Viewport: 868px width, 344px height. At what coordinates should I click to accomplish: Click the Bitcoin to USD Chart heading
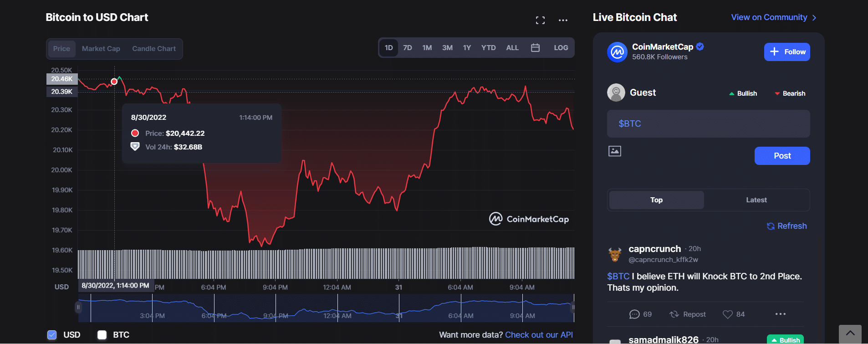pyautogui.click(x=97, y=17)
